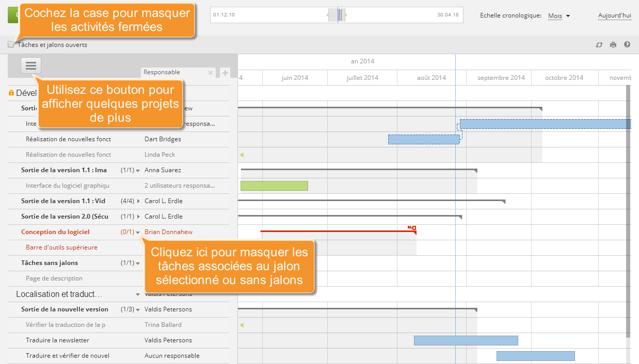Select task Vérifier la traduction de la p
This screenshot has height=364, width=639.
pos(66,325)
